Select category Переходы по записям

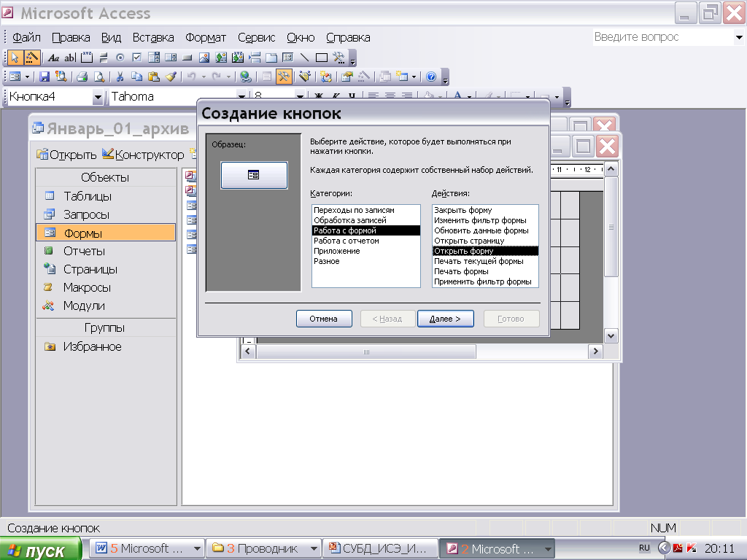click(366, 210)
